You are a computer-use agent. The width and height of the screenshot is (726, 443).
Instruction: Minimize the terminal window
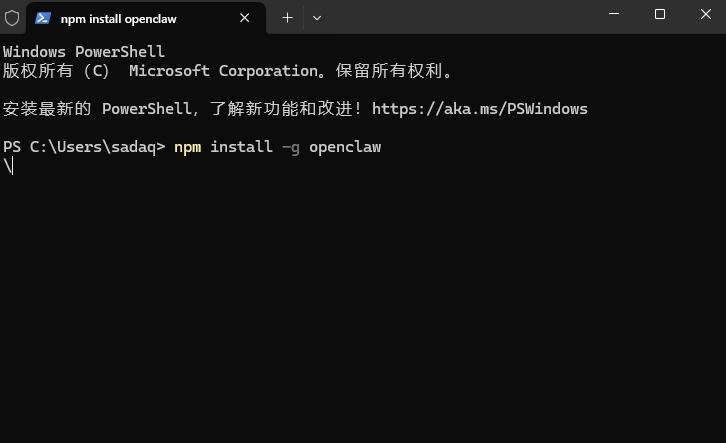point(613,14)
